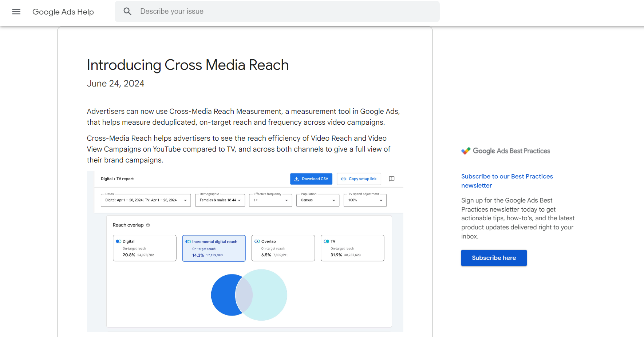Click the Introducing Cross Media Reach heading
644x337 pixels.
pos(188,65)
